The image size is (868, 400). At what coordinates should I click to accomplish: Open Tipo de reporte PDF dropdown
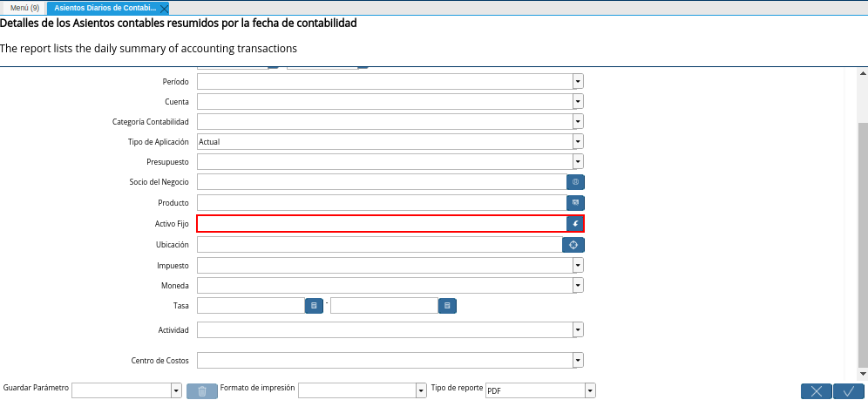[591, 390]
